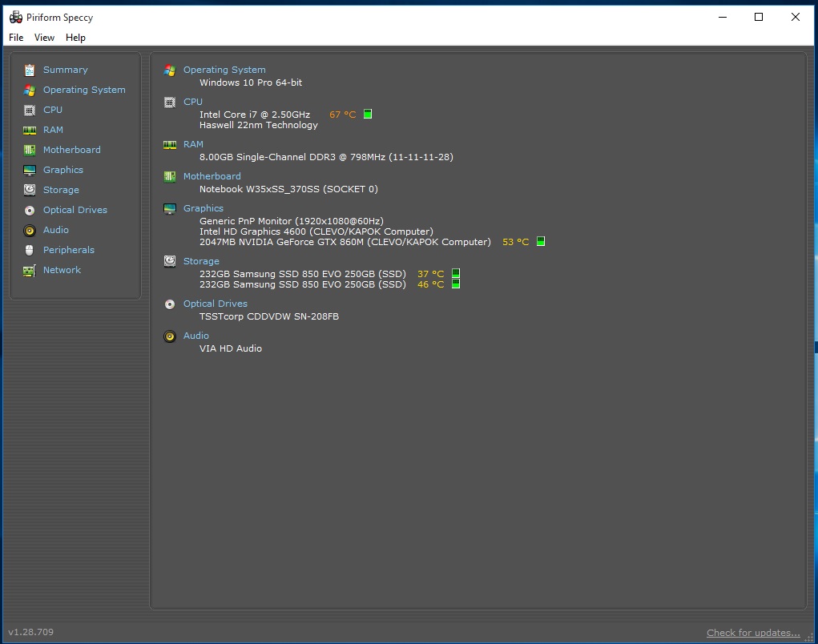This screenshot has height=644, width=818.
Task: Open the Motherboard sidebar section
Action: [x=72, y=150]
